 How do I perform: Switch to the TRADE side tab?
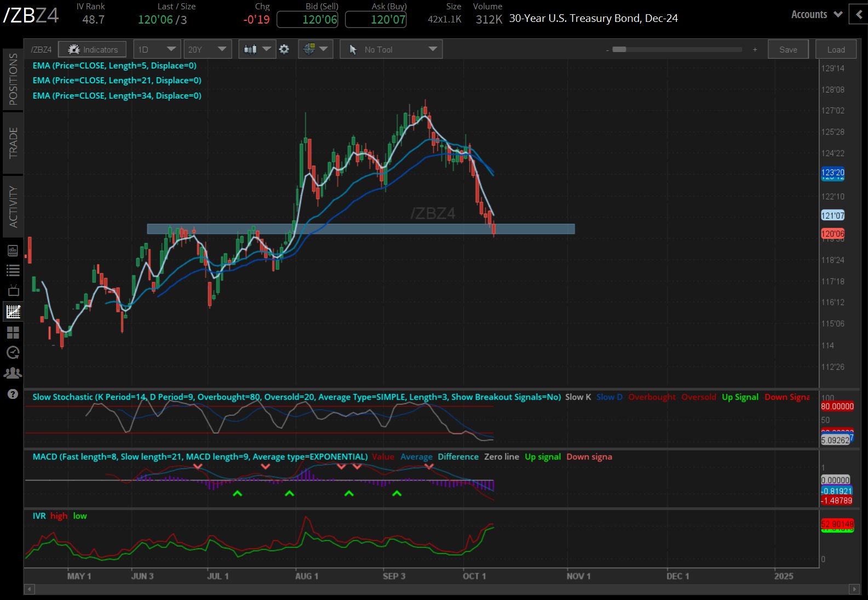tap(13, 142)
